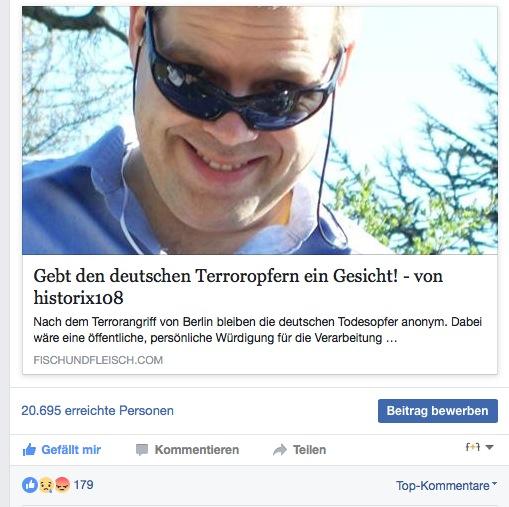The image size is (509, 507).
Task: Click the Kommentieren speech bubble icon
Action: (142, 450)
